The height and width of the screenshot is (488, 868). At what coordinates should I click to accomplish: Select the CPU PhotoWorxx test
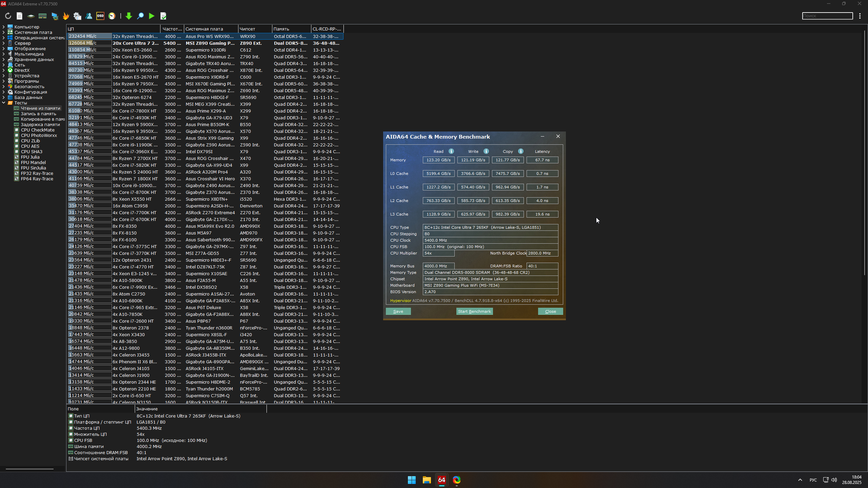click(x=39, y=135)
